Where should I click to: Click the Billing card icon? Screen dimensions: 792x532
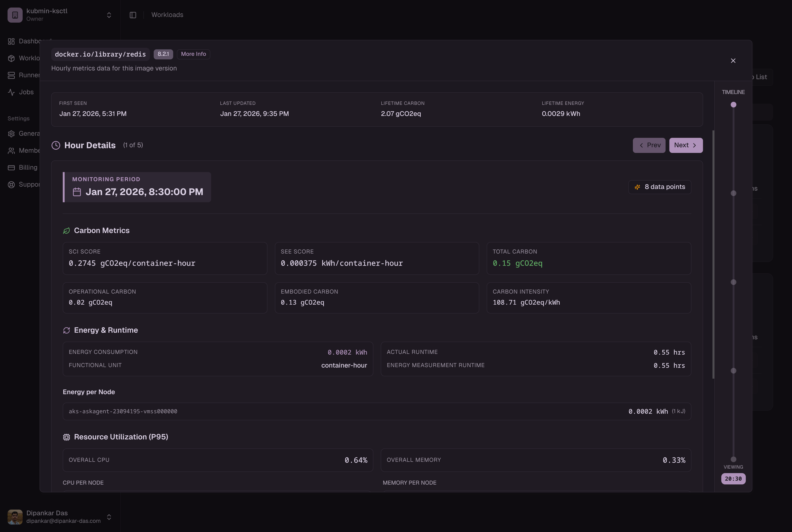(11, 168)
